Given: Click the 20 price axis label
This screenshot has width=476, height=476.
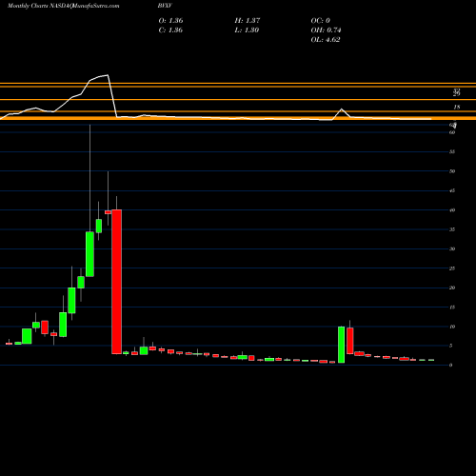Looking at the screenshot, I should 452,288.
